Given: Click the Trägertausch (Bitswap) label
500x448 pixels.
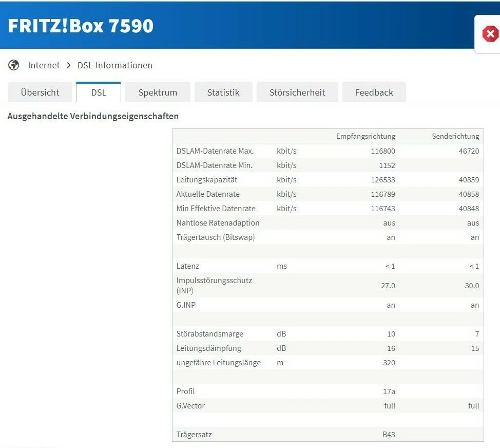Looking at the screenshot, I should point(216,237).
